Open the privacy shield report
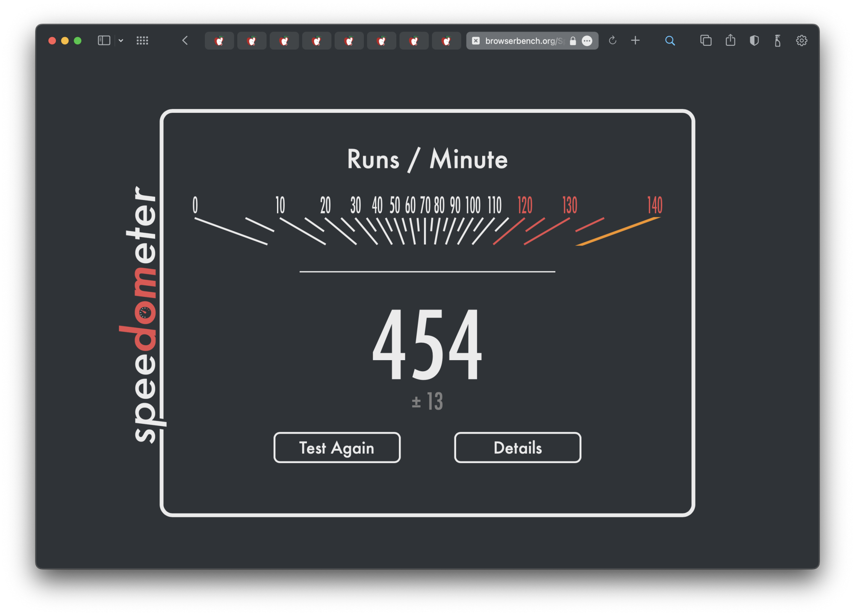Viewport: 855px width, 616px height. [755, 41]
